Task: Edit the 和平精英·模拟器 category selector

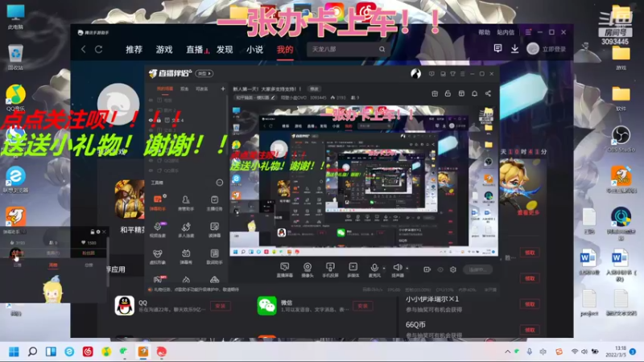Action: click(x=255, y=97)
